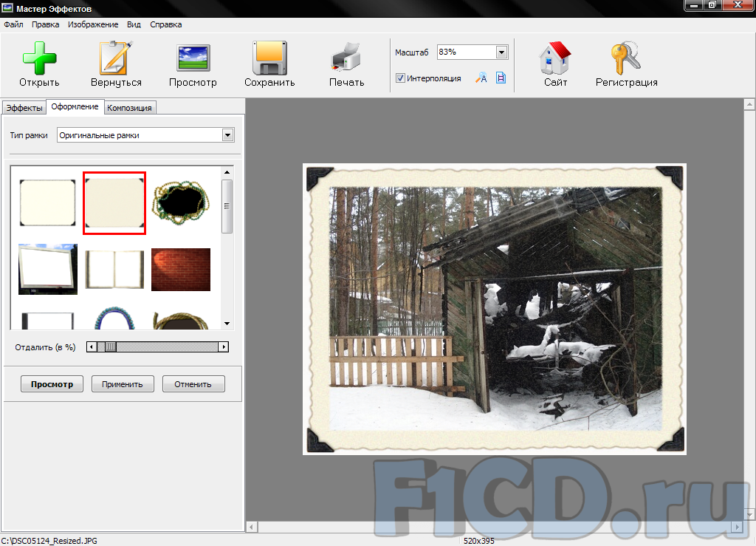The width and height of the screenshot is (756, 546).
Task: Open the Просмотр toolbar preview icon
Action: point(193,58)
